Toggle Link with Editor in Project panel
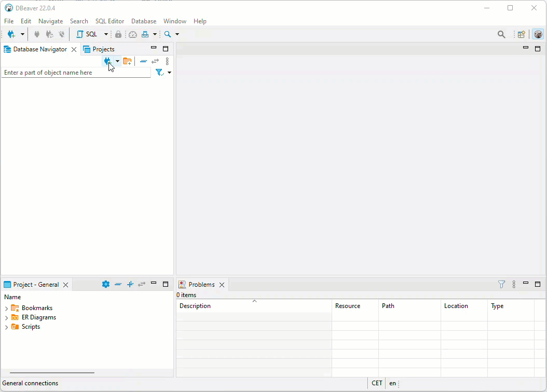This screenshot has height=392, width=547. (141, 284)
